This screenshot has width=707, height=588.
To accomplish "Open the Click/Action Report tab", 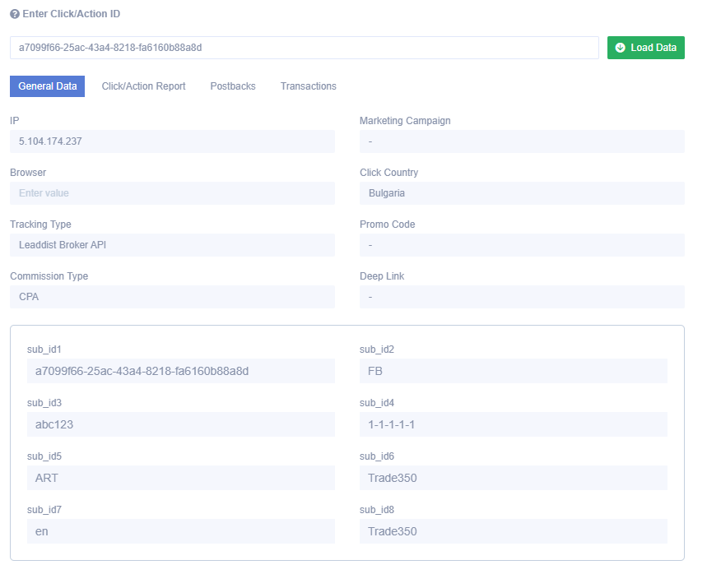I will click(x=143, y=86).
